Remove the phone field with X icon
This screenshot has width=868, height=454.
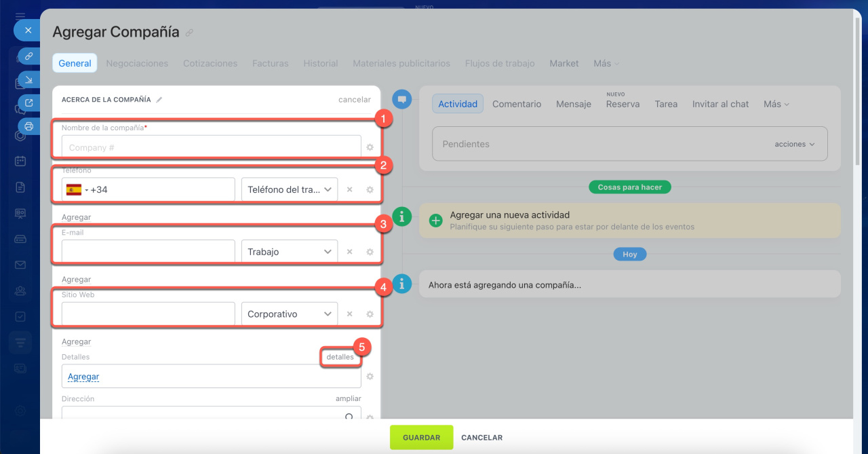[350, 190]
